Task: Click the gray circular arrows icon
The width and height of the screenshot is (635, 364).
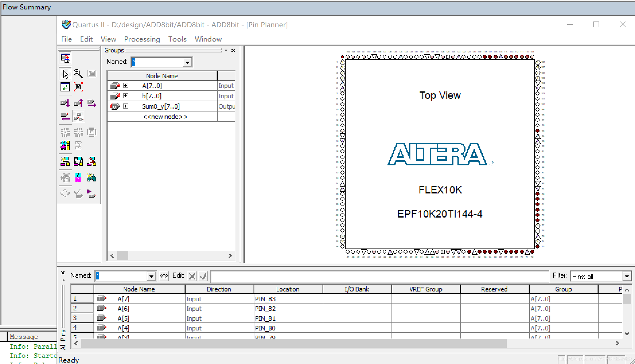Action: 65,193
